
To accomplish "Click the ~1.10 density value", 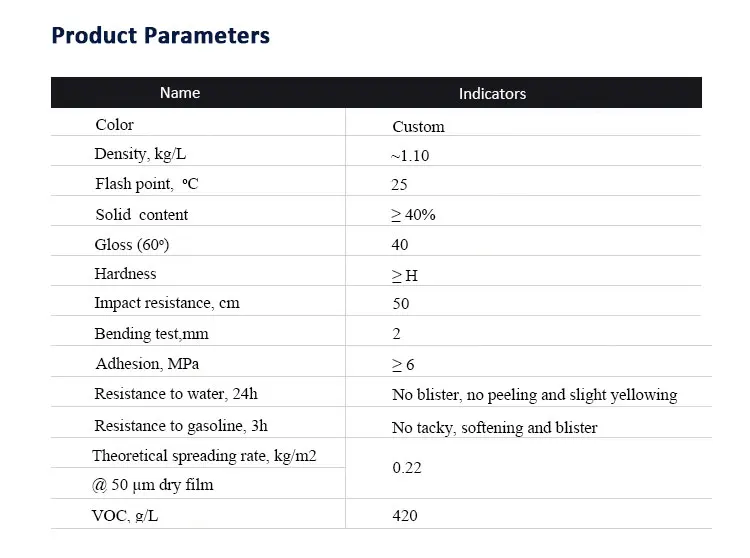I will 410,156.
